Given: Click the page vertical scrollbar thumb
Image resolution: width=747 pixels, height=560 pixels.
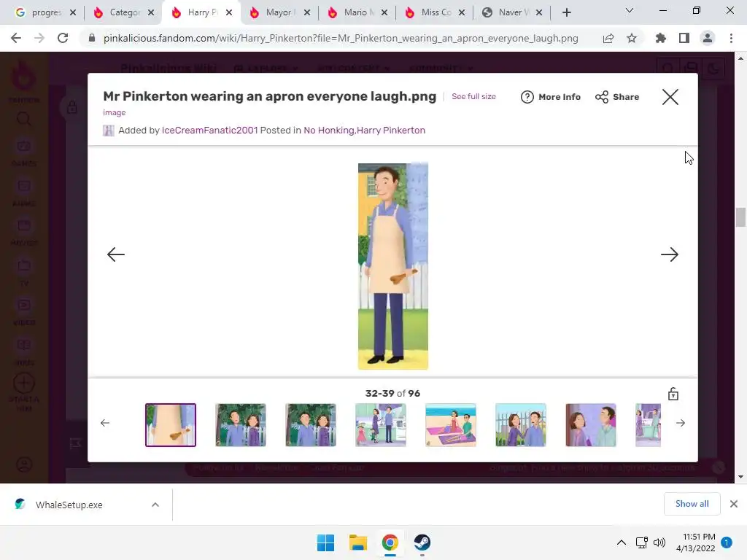Looking at the screenshot, I should click(740, 217).
